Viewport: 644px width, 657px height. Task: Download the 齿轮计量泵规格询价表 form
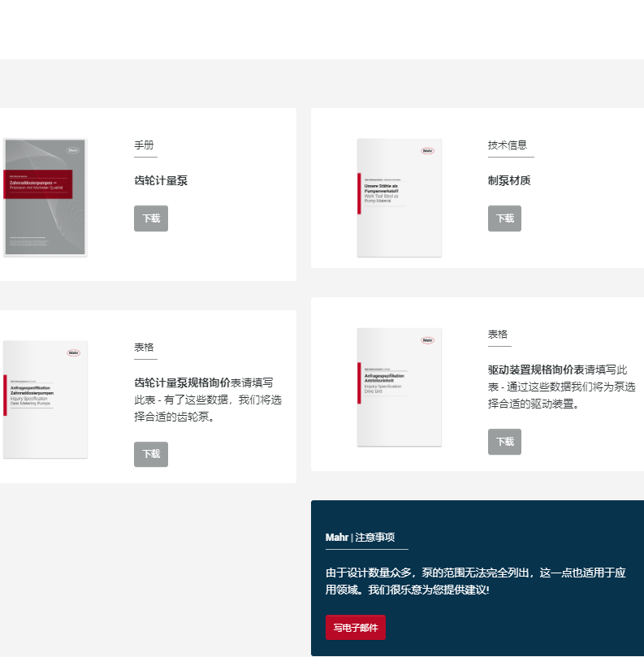click(151, 454)
